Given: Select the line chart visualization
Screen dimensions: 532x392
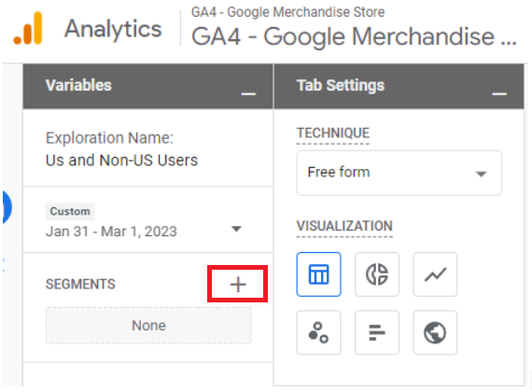Looking at the screenshot, I should pyautogui.click(x=435, y=274).
